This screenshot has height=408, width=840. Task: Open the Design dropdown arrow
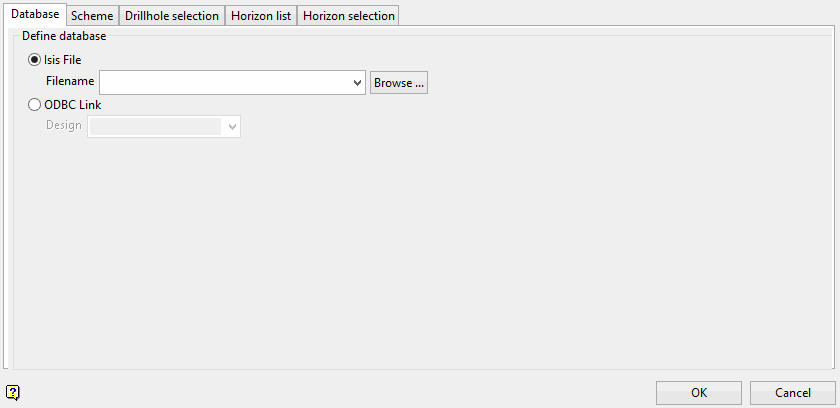click(x=232, y=126)
